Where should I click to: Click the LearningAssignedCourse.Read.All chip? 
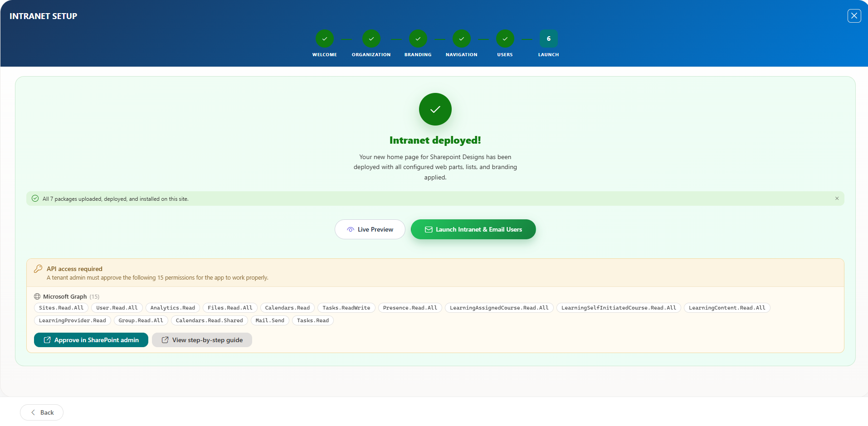coord(499,308)
